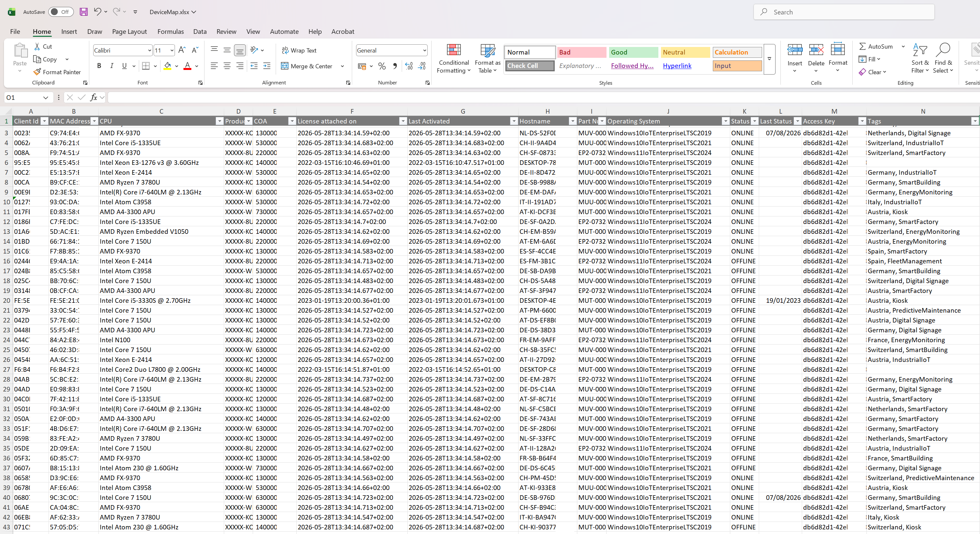Open the MAC Address column filter
Screen dimensions: 980x534
click(94, 122)
